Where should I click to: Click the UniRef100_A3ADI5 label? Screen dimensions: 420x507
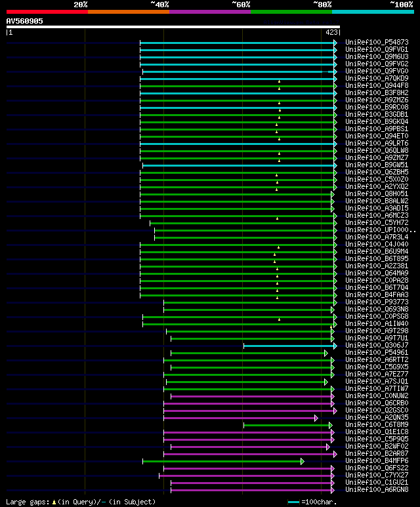pyautogui.click(x=377, y=208)
